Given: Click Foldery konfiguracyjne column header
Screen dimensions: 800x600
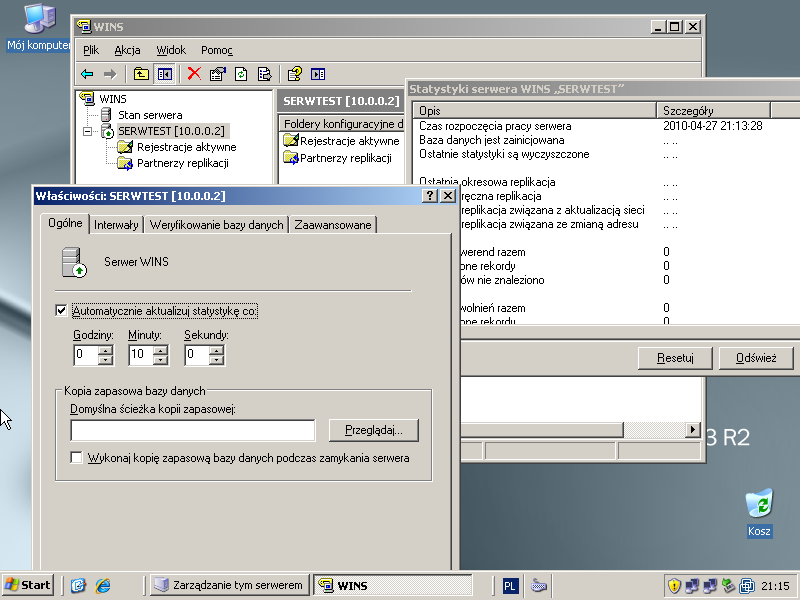Looking at the screenshot, I should (342, 123).
